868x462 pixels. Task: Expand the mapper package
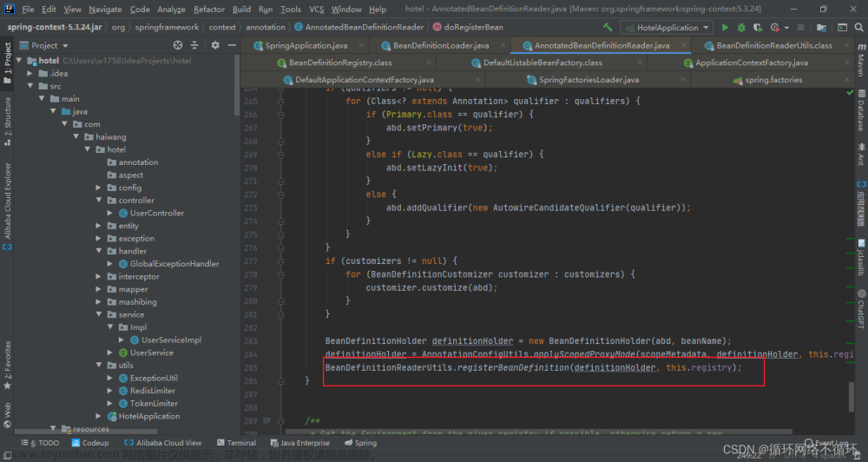coord(99,289)
